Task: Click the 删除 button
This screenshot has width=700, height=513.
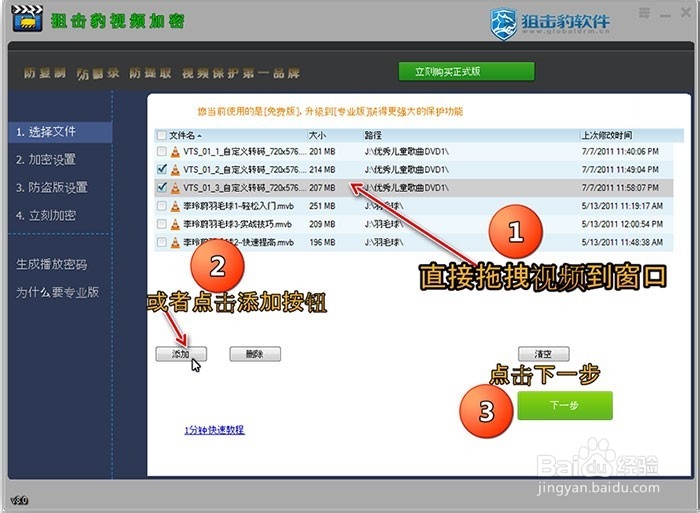Action: coord(255,354)
